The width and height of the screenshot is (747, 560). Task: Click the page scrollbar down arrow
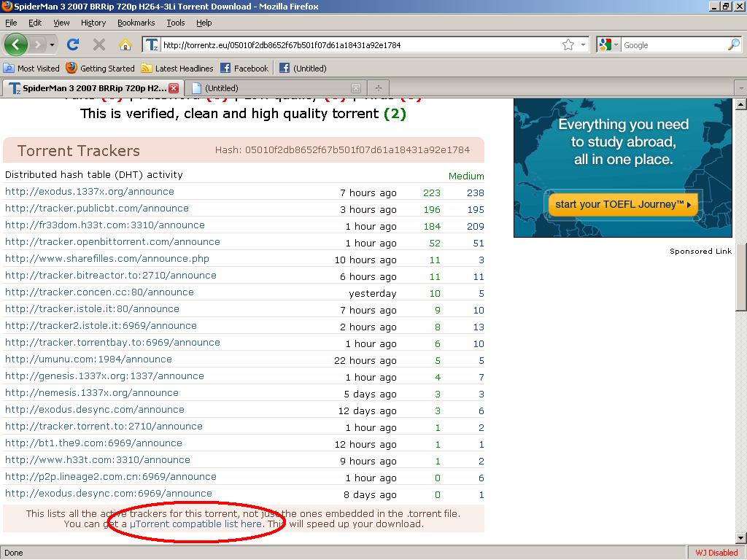point(741,538)
